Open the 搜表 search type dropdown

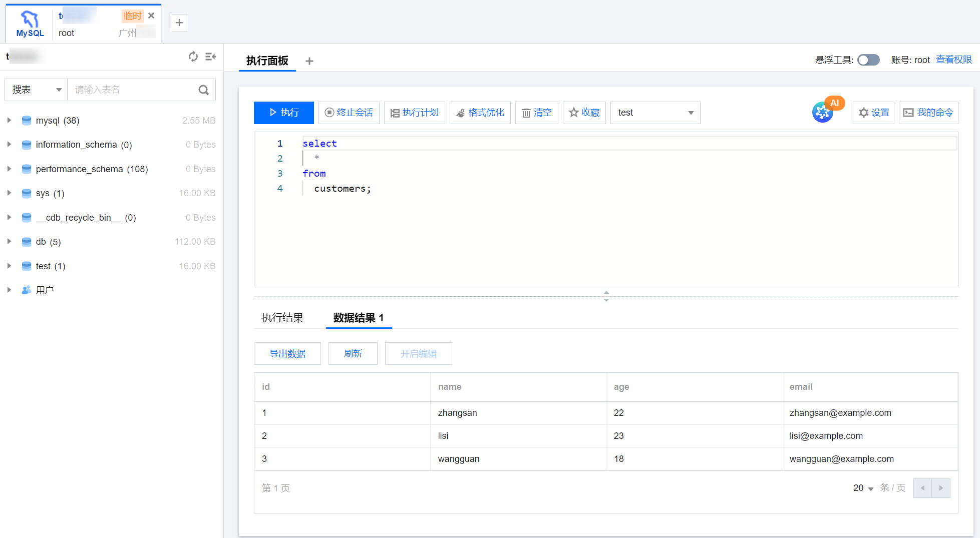(36, 90)
